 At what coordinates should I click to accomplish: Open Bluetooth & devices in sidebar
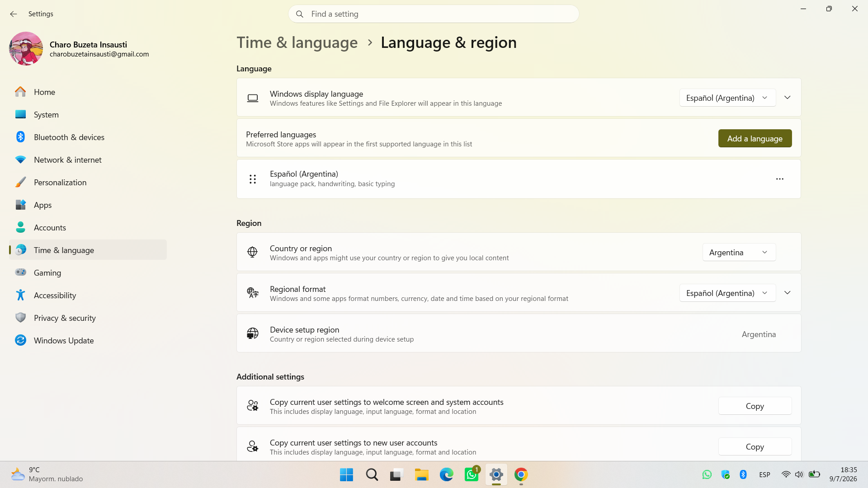click(88, 137)
